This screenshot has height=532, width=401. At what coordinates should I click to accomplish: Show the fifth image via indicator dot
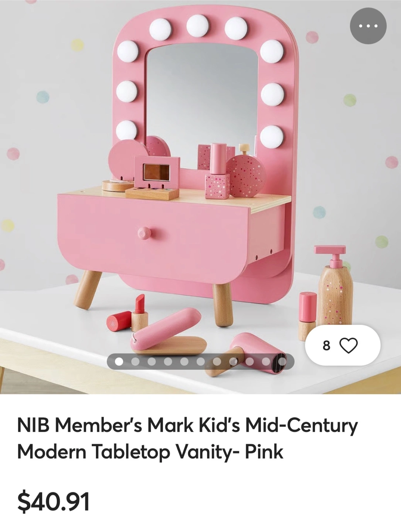pos(184,361)
